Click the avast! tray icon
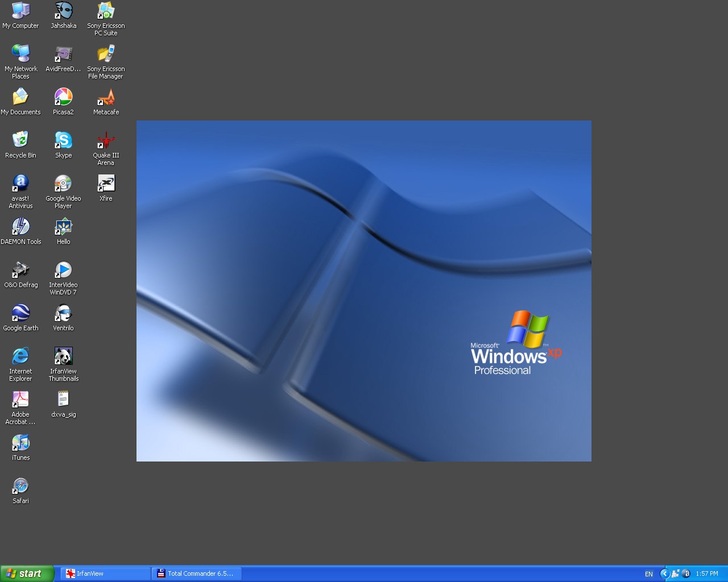Viewport: 728px width, 582px height. [x=686, y=574]
